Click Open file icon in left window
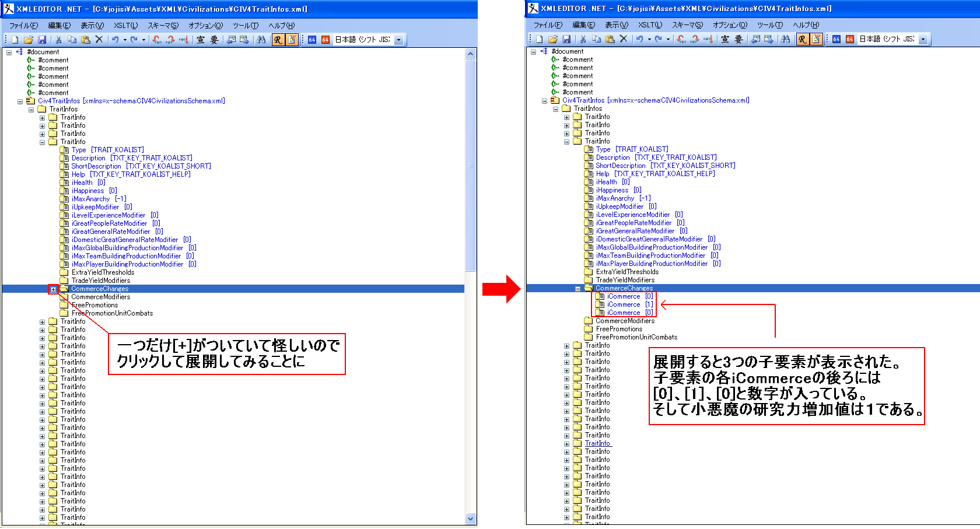The image size is (980, 529). tap(29, 40)
